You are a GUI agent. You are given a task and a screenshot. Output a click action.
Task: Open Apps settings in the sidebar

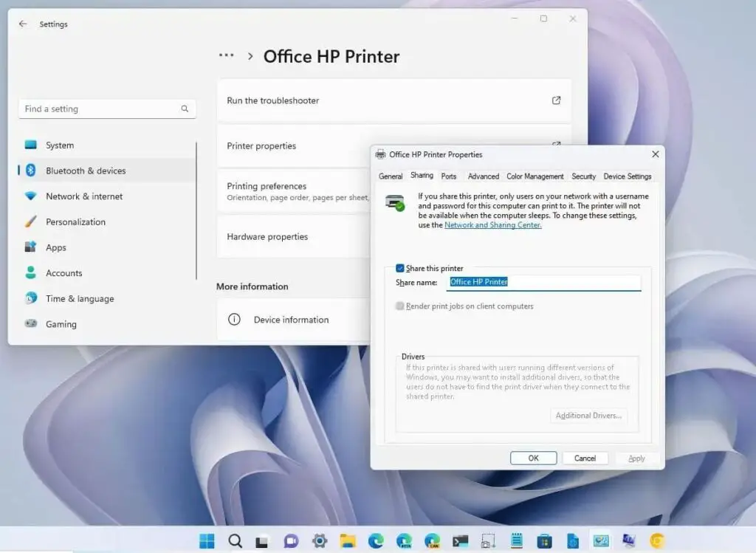coord(56,247)
